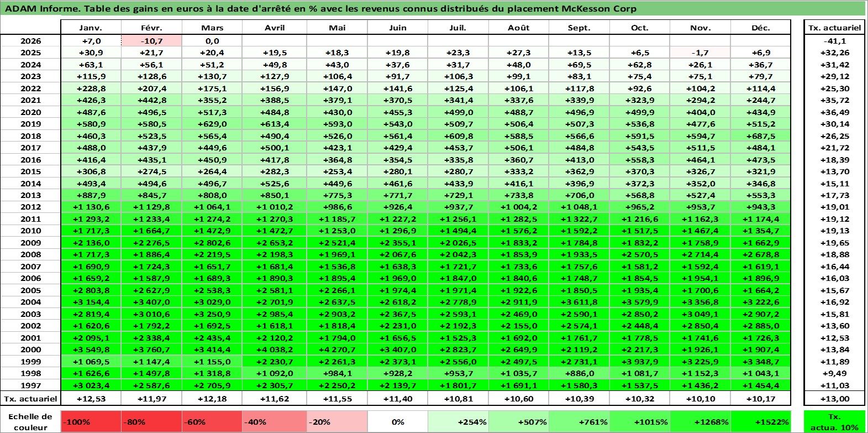The height and width of the screenshot is (433, 868).
Task: Click the -100% red legend swatch
Action: (91, 421)
